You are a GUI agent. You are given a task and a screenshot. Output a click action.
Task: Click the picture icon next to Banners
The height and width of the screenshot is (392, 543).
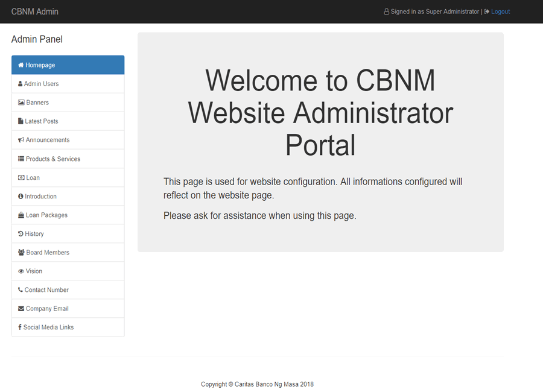21,103
